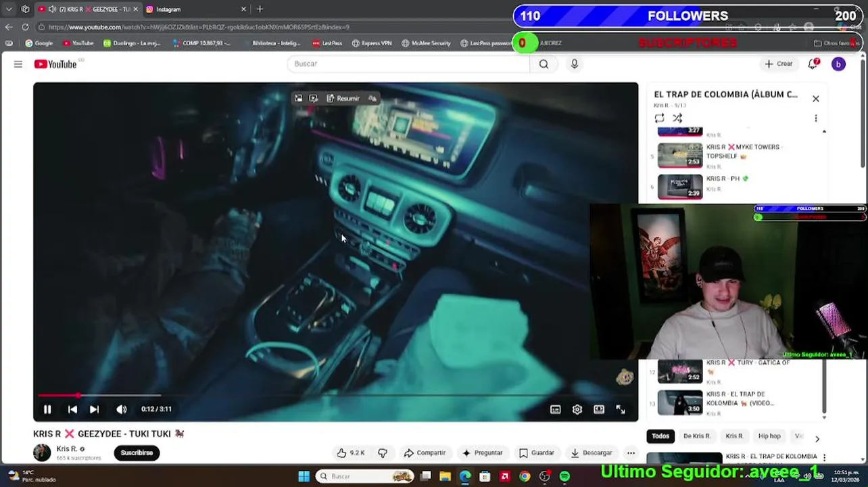Screen dimensions: 868x487
Task: Reload the page
Action: pyautogui.click(x=25, y=27)
